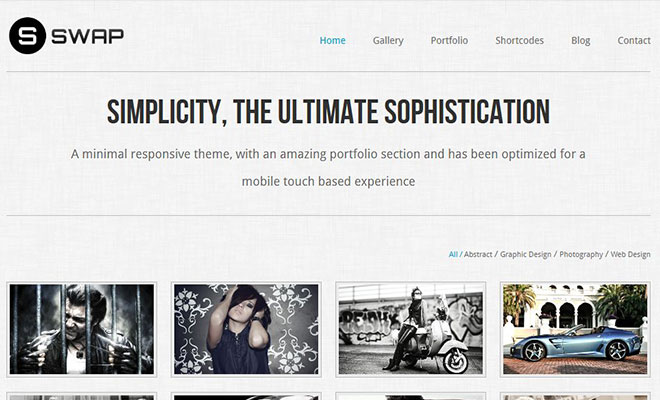The image size is (660, 400).
Task: Filter portfolio by Web Design
Action: [x=630, y=254]
